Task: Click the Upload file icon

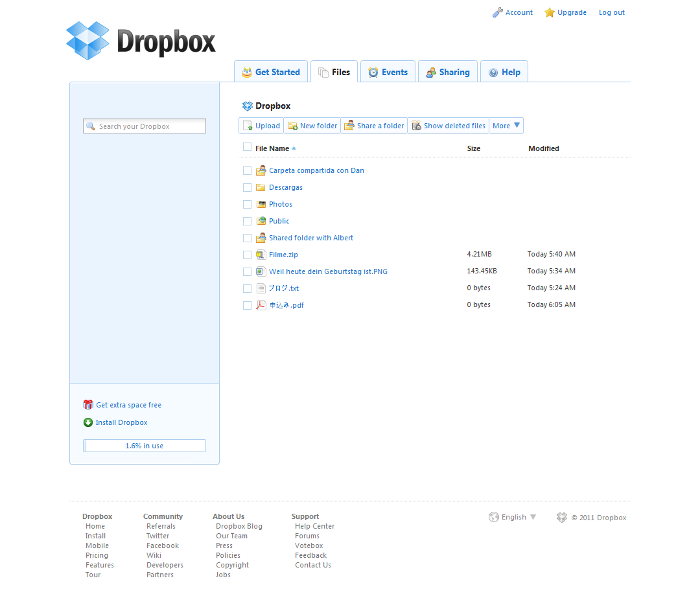Action: click(248, 126)
